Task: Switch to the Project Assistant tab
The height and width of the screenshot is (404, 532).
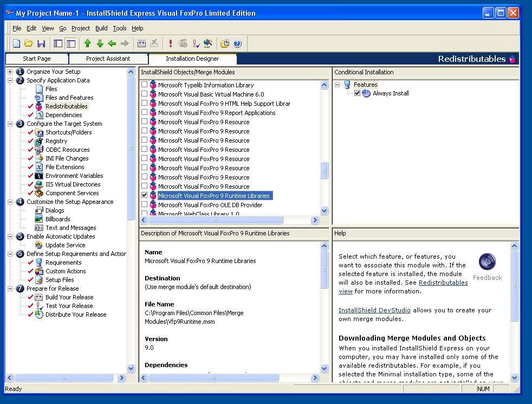Action: [x=108, y=59]
